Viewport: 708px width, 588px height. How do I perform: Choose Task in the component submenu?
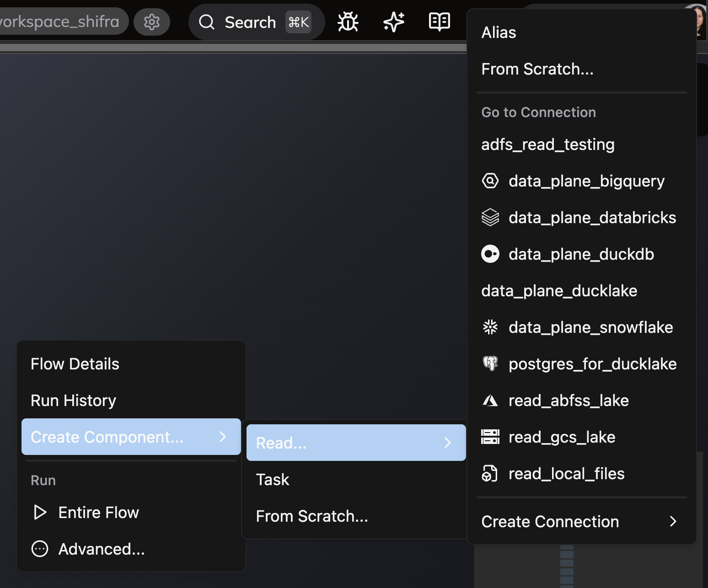point(356,479)
